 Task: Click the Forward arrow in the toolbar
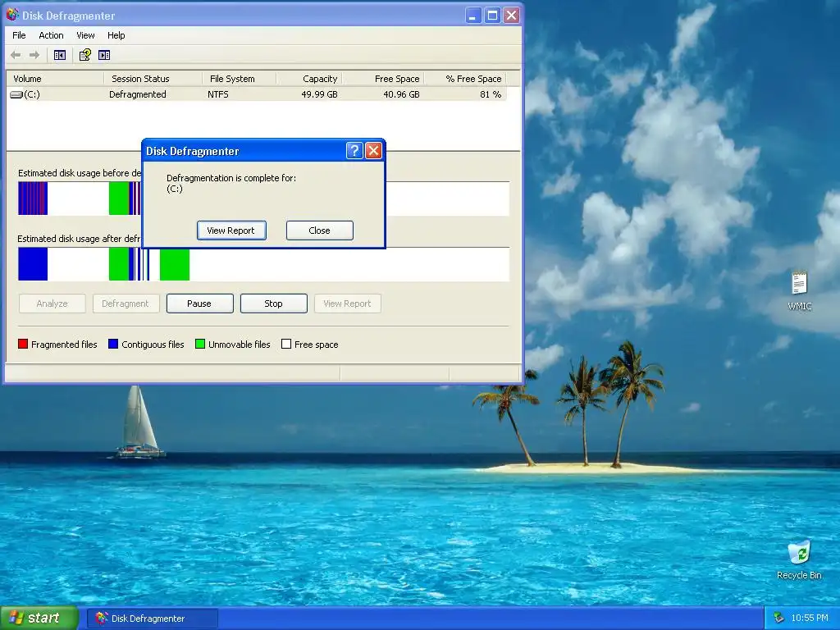[34, 55]
